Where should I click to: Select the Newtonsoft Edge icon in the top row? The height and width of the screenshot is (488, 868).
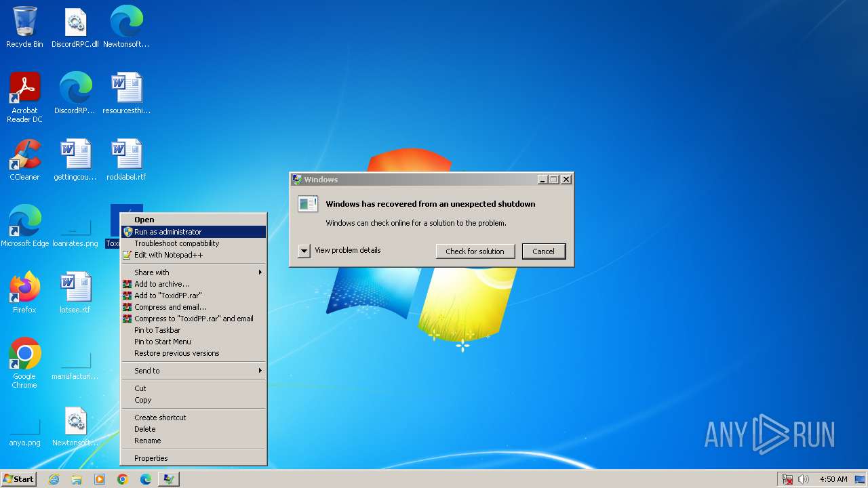(x=126, y=27)
